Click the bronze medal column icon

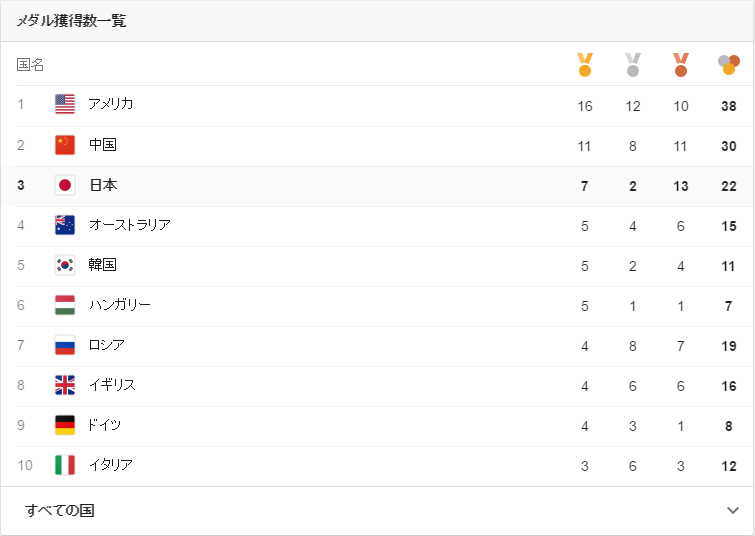click(681, 65)
